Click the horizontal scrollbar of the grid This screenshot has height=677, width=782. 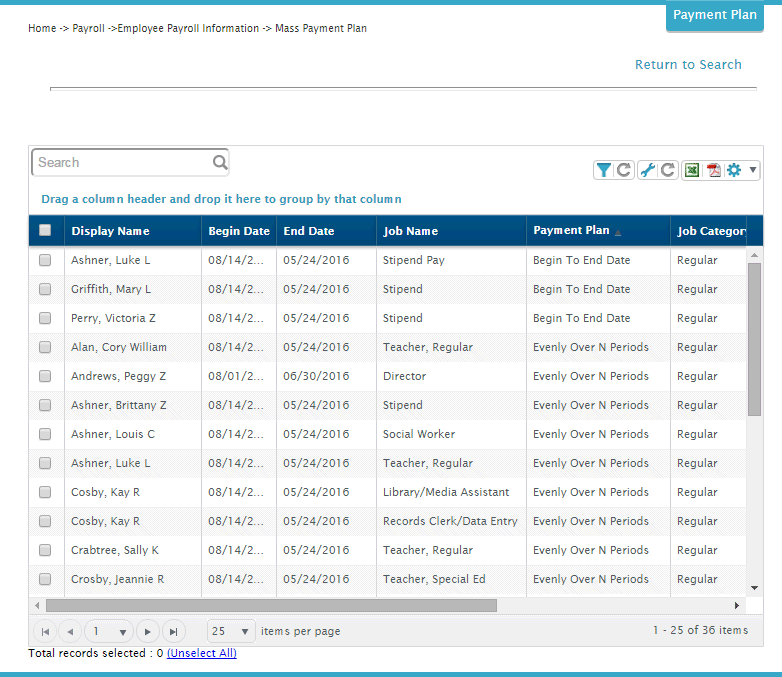tap(271, 605)
